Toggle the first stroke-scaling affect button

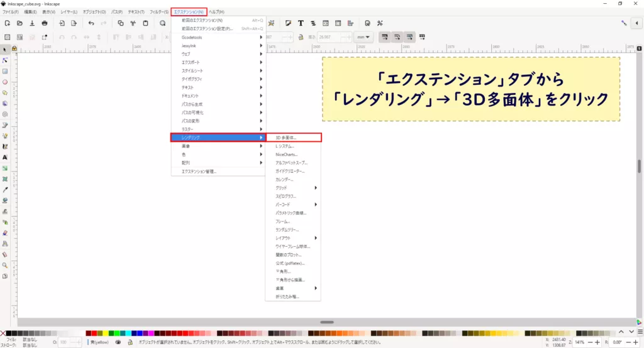[x=384, y=37]
